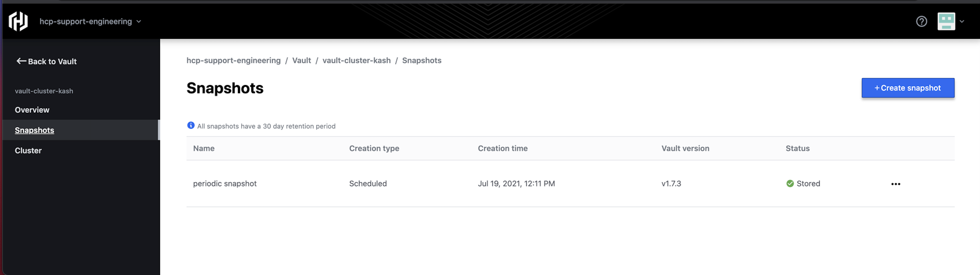The image size is (980, 275).
Task: Open the help question mark icon
Action: coord(921,22)
